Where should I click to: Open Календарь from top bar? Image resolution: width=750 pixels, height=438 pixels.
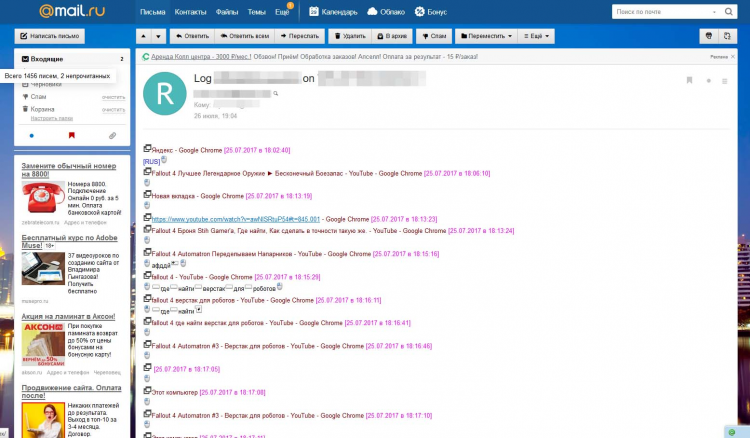click(333, 12)
